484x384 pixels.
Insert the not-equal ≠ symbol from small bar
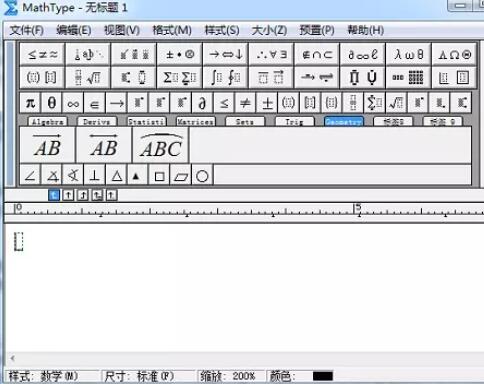(245, 103)
